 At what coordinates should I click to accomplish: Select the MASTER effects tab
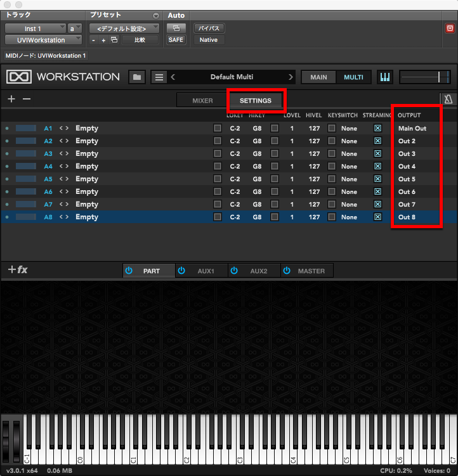point(307,271)
